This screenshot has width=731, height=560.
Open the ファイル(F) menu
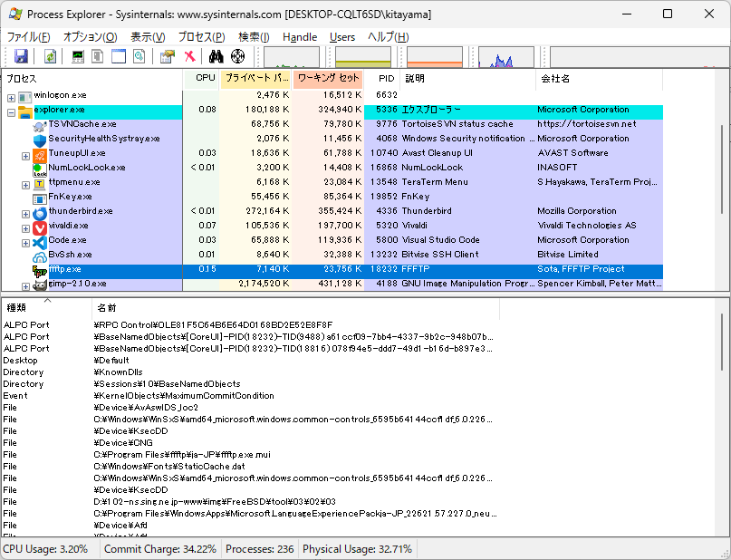tap(28, 37)
